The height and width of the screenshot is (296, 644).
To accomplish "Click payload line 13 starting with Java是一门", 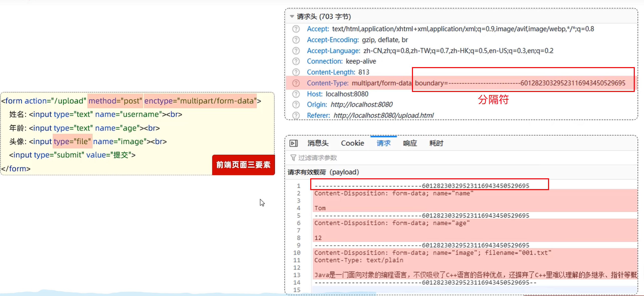I will [x=476, y=275].
